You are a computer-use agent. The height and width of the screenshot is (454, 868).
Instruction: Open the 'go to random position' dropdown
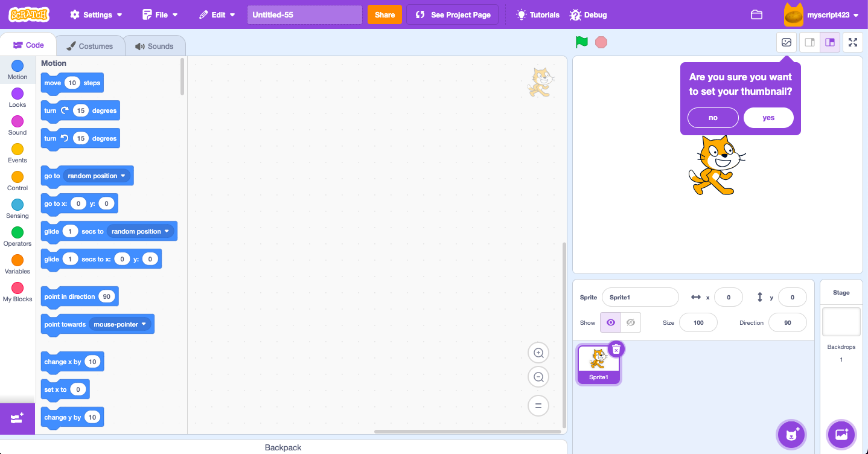97,176
